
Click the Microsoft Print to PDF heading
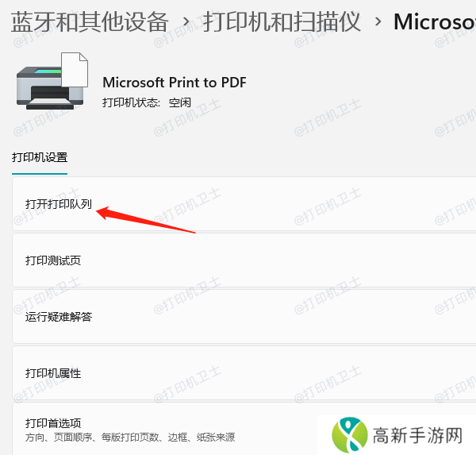[175, 83]
